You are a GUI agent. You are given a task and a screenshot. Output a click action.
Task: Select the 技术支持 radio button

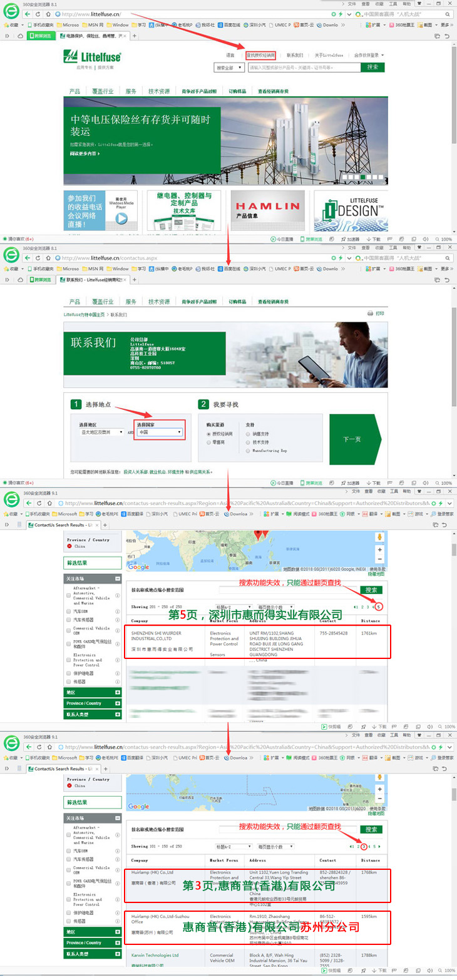248,441
